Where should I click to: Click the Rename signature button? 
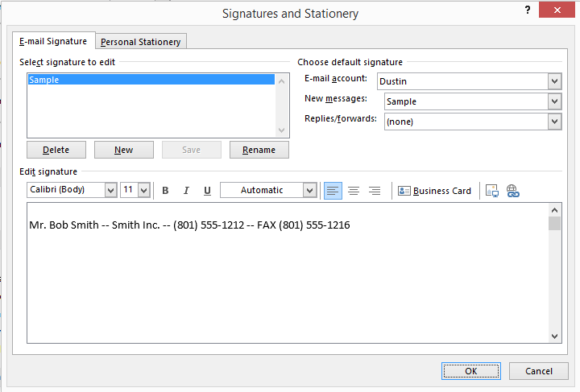[x=259, y=150]
